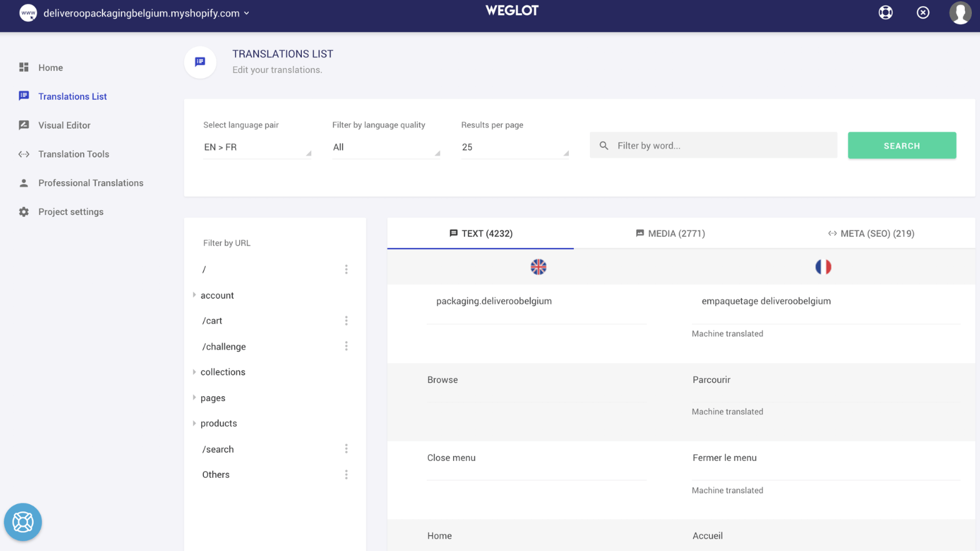Filter by Others URL group
980x551 pixels.
click(x=216, y=475)
